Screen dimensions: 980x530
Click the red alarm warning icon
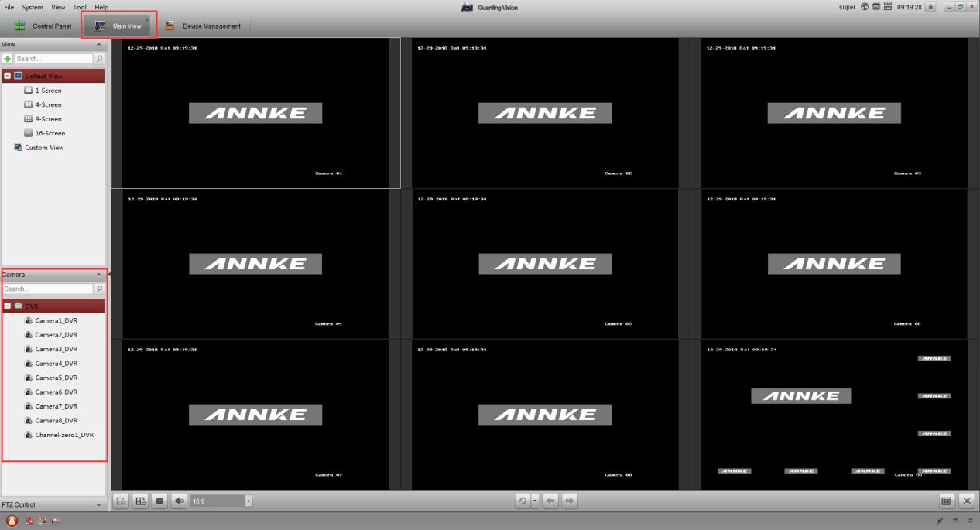click(x=12, y=521)
